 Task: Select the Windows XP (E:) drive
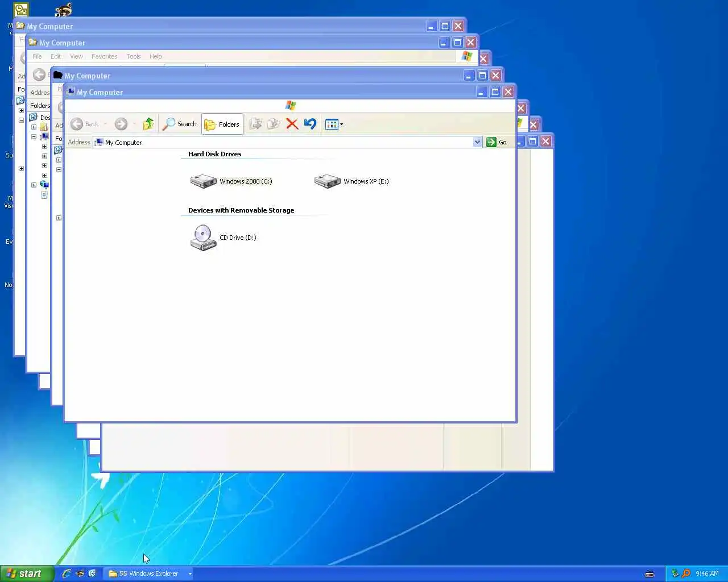click(x=351, y=181)
